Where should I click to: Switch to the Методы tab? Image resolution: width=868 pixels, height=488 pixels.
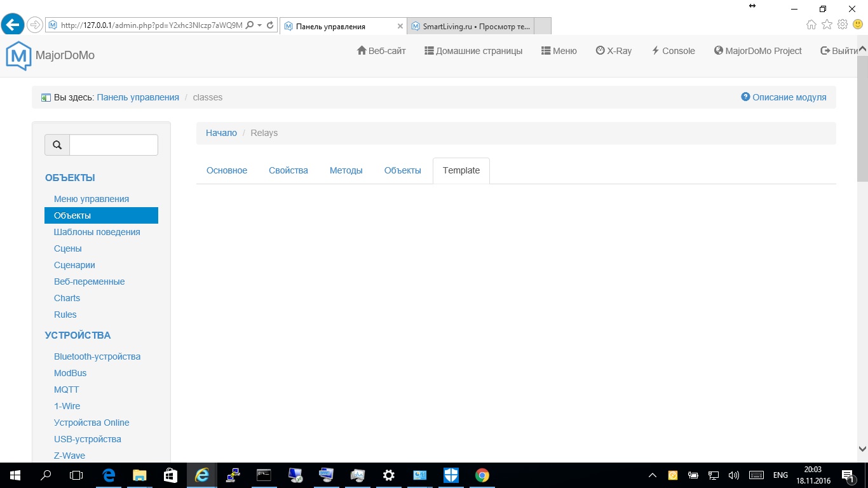(346, 170)
